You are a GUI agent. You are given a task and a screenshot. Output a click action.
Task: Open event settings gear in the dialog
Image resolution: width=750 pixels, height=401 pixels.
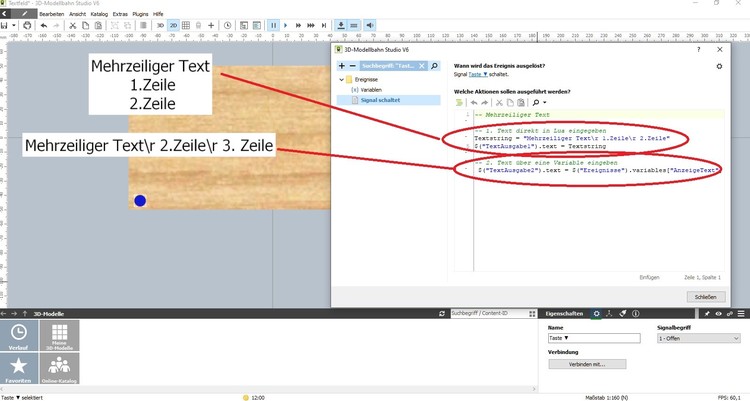tap(719, 66)
